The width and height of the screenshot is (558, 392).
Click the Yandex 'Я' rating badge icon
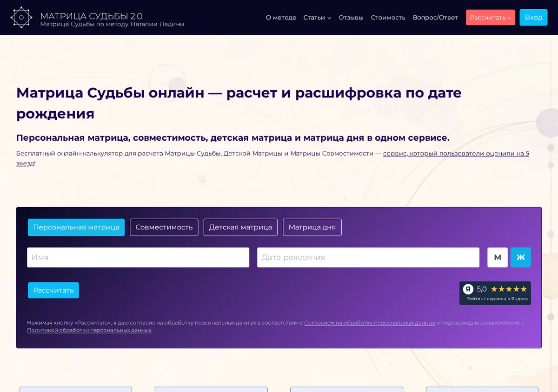pos(468,289)
